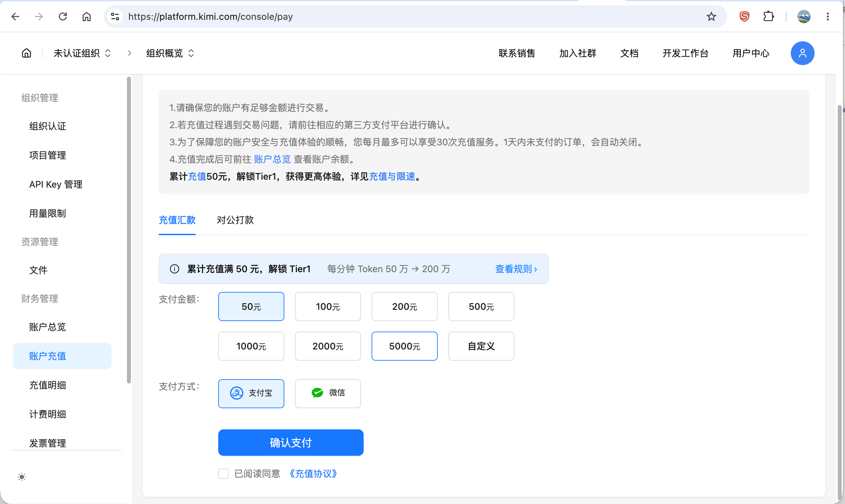Click the main page vertical scrollbar
This screenshot has width=845, height=504.
pos(840,302)
